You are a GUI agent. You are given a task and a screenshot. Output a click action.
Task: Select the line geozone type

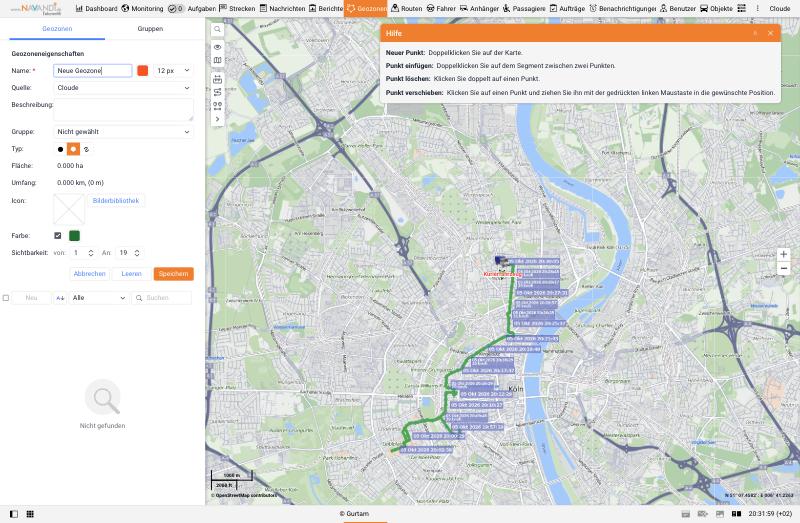86,149
